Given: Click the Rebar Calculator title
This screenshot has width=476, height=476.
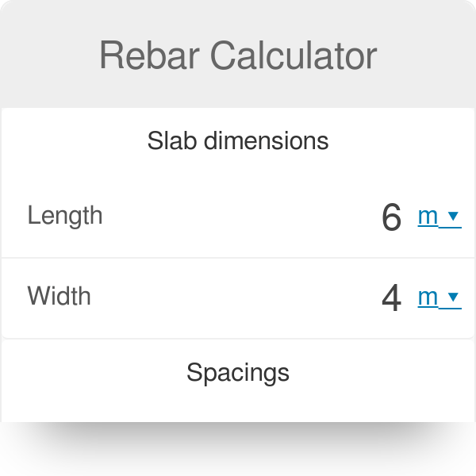Looking at the screenshot, I should pos(238,56).
